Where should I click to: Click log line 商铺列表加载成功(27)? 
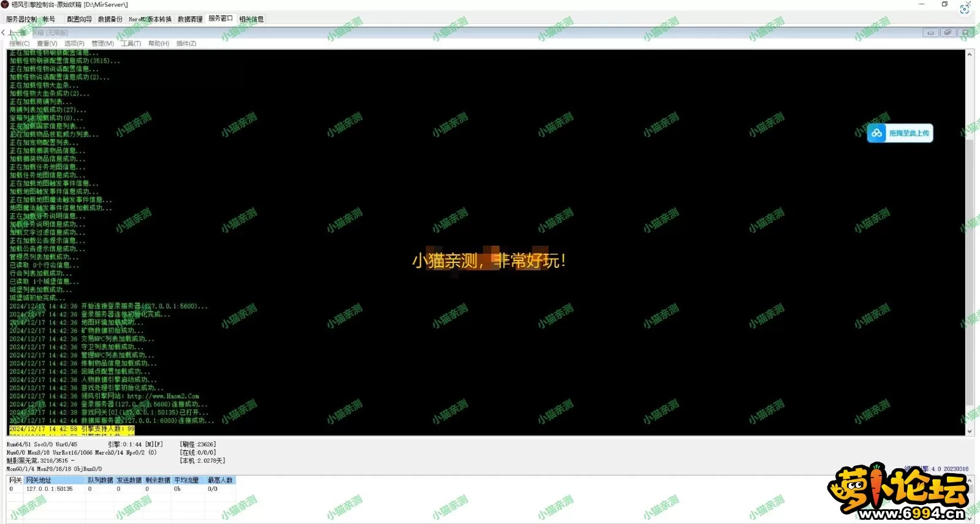pyautogui.click(x=48, y=110)
